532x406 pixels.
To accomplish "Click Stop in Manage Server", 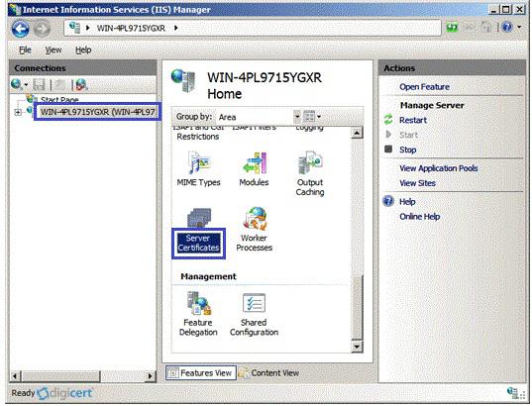I will tap(407, 150).
